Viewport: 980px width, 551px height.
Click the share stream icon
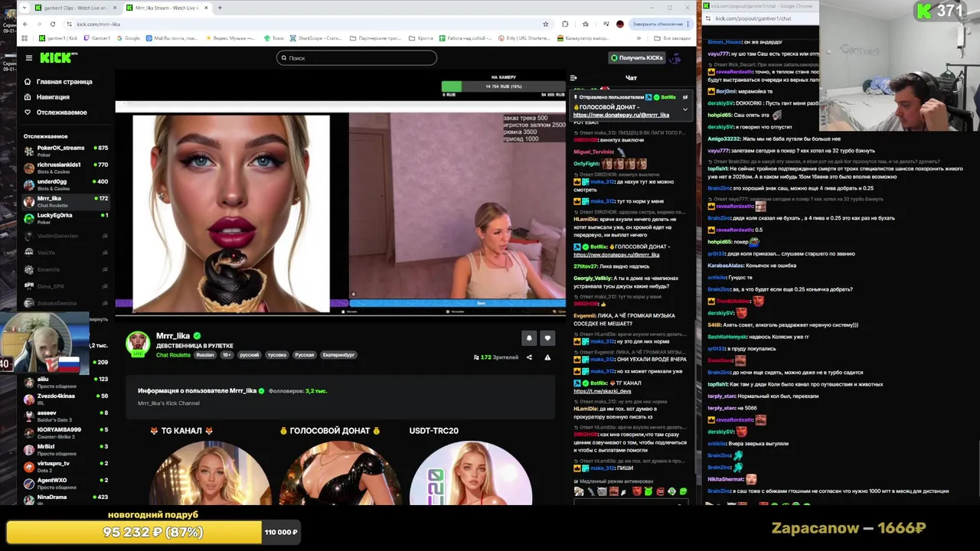(x=529, y=357)
